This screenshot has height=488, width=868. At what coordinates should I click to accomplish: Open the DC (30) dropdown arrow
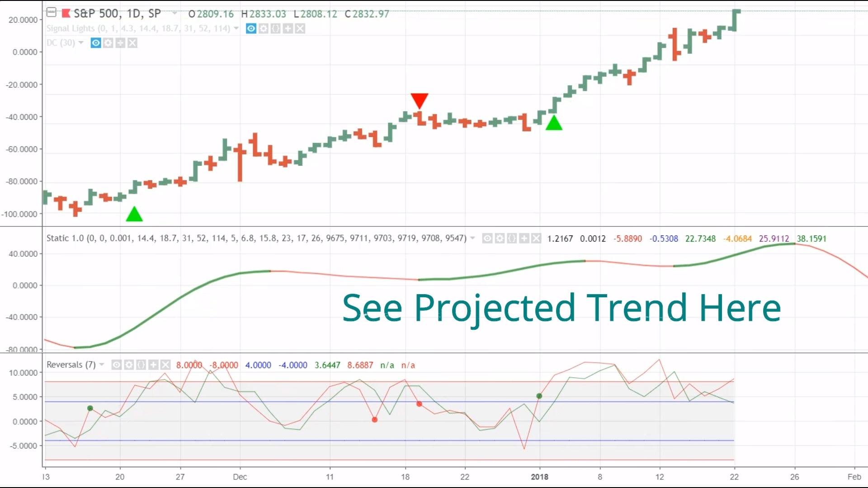tap(81, 43)
